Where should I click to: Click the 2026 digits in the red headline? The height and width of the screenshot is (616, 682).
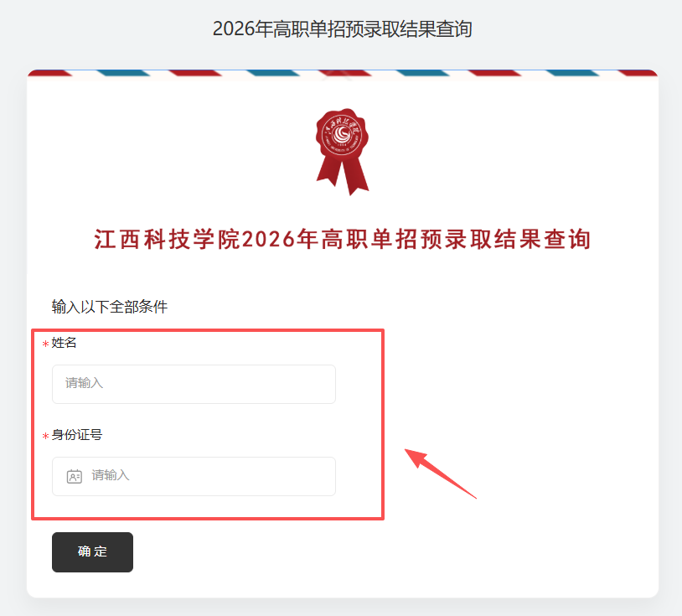[x=268, y=240]
